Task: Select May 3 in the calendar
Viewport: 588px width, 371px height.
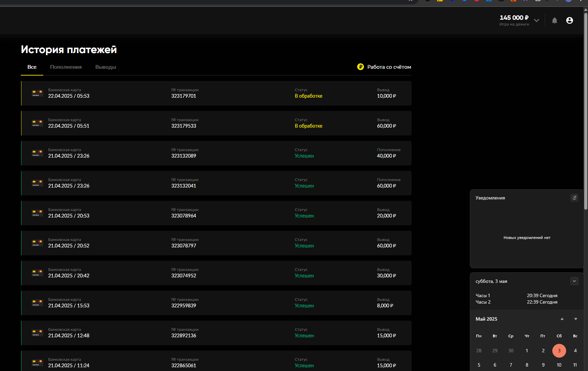Action: tap(559, 351)
